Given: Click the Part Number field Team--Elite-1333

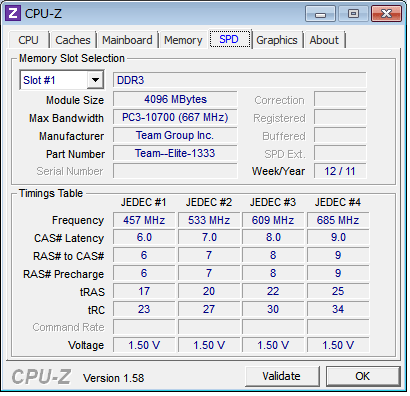Looking at the screenshot, I should (x=175, y=153).
